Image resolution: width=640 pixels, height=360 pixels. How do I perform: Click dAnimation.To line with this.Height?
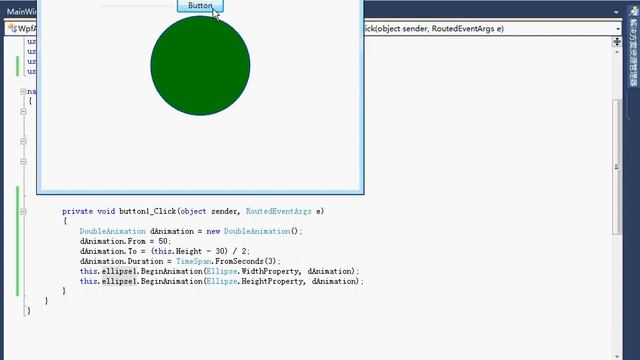164,251
